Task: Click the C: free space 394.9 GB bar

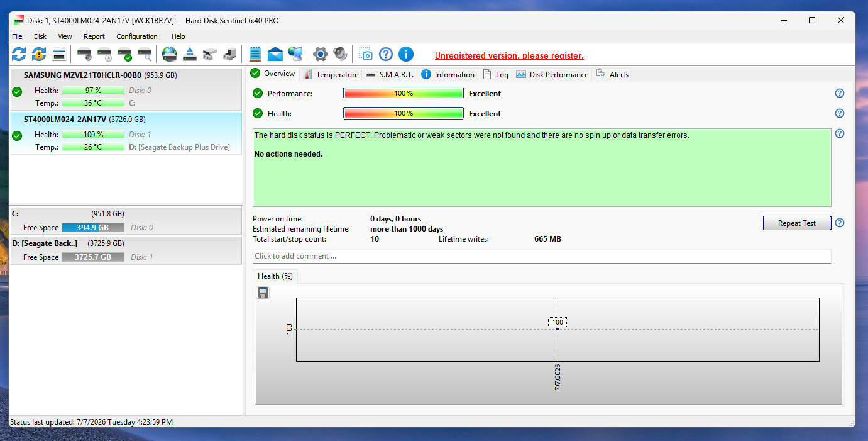Action: coord(93,228)
